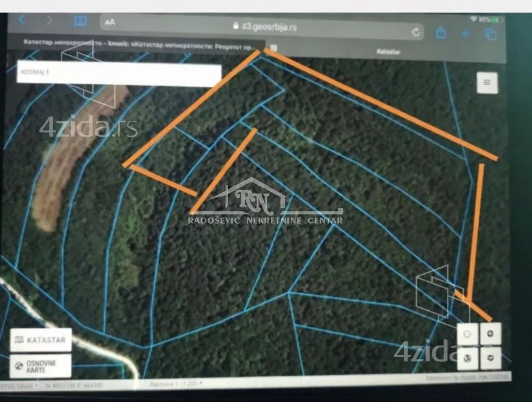The width and height of the screenshot is (532, 402).
Task: Reload the page with refresh icon
Action: pos(415,32)
